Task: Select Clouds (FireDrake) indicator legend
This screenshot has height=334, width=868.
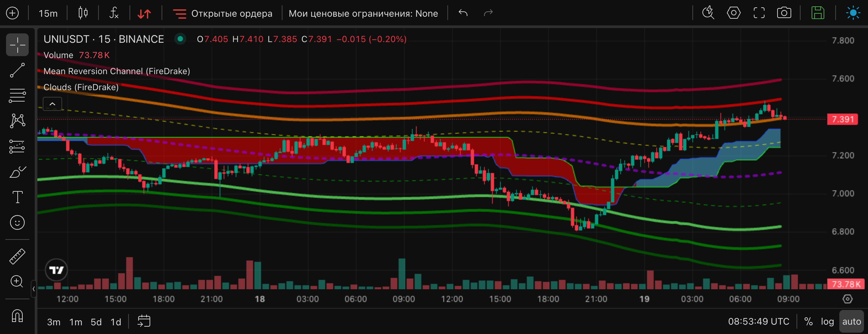Action: [81, 87]
